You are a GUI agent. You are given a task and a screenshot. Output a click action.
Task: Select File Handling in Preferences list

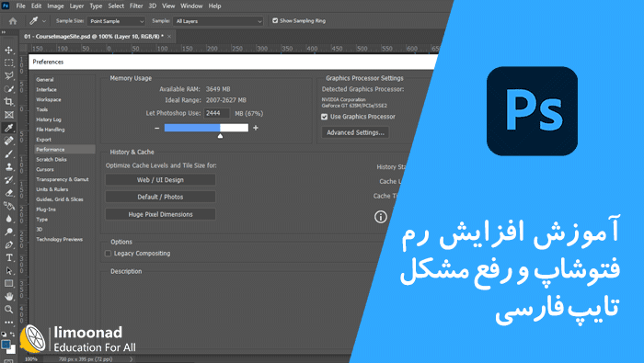(50, 130)
